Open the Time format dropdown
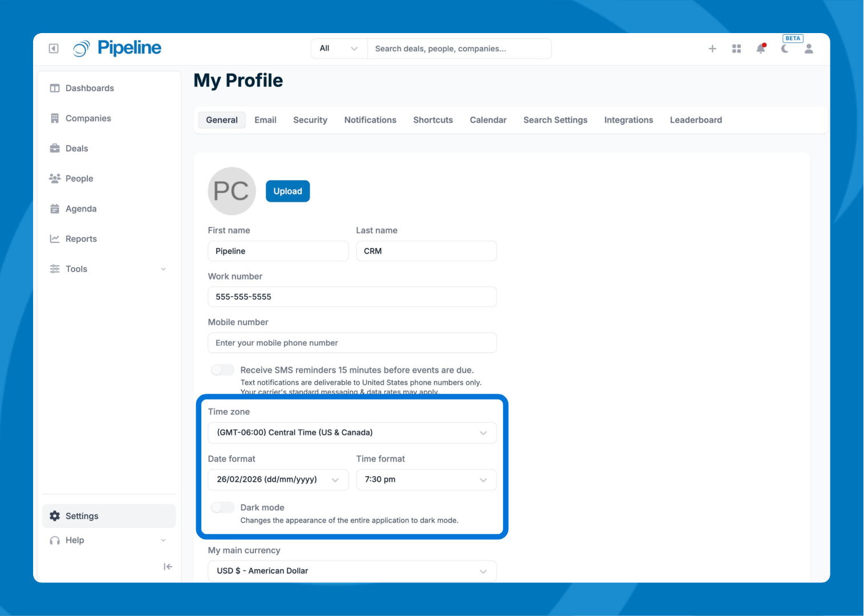Image resolution: width=864 pixels, height=616 pixels. click(x=426, y=480)
